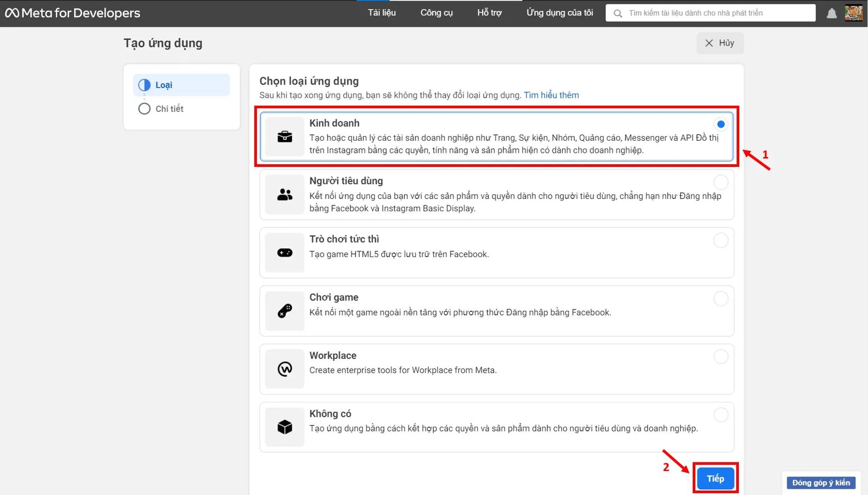868x495 pixels.
Task: Click the Đóng góp ý kiến button
Action: click(821, 483)
